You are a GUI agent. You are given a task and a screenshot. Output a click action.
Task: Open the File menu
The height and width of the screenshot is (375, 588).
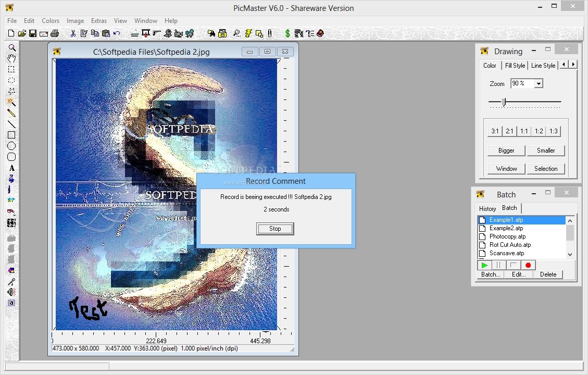tap(12, 21)
